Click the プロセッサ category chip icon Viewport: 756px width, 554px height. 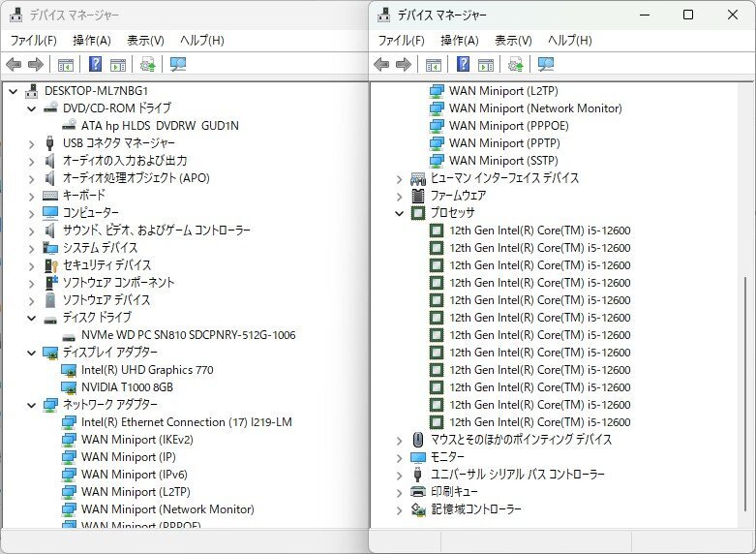point(418,213)
